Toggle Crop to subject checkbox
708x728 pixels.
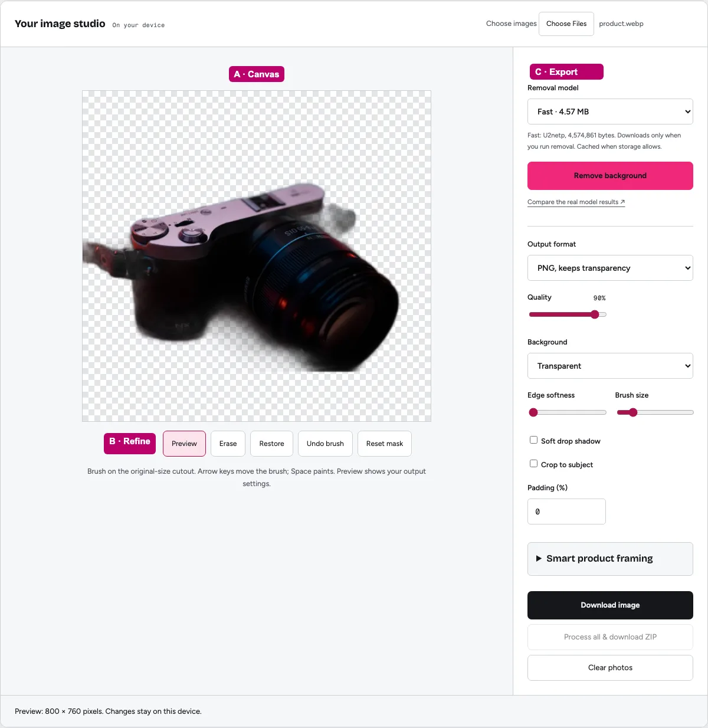pyautogui.click(x=533, y=464)
